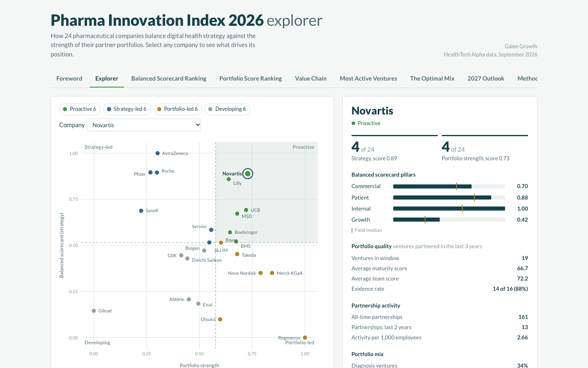Select the GSK data point
The width and height of the screenshot is (588, 368).
pos(181,256)
